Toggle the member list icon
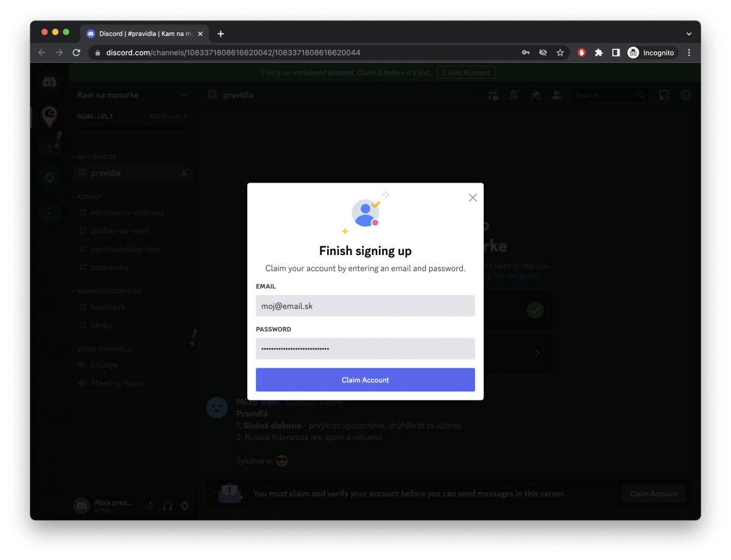 point(557,95)
